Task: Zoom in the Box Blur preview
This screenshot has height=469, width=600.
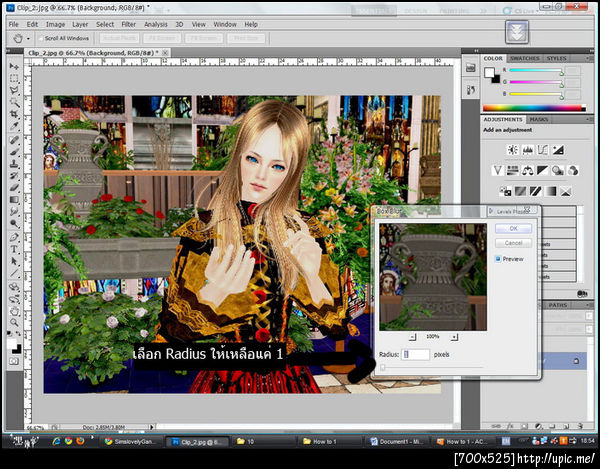Action: tap(454, 337)
